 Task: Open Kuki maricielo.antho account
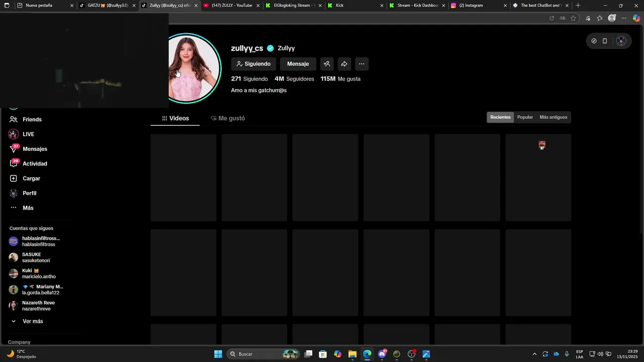coord(33,274)
